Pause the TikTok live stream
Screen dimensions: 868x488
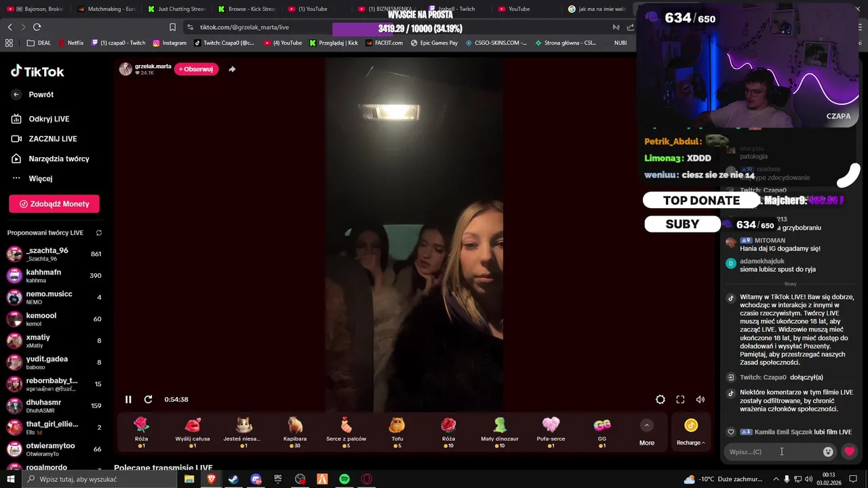pos(128,399)
